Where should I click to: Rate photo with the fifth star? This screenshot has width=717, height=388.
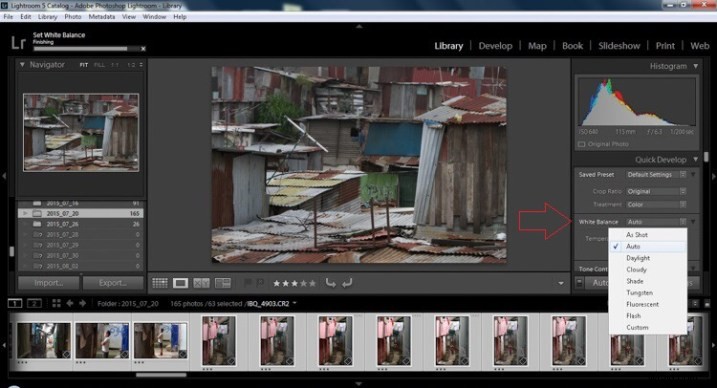coord(312,283)
